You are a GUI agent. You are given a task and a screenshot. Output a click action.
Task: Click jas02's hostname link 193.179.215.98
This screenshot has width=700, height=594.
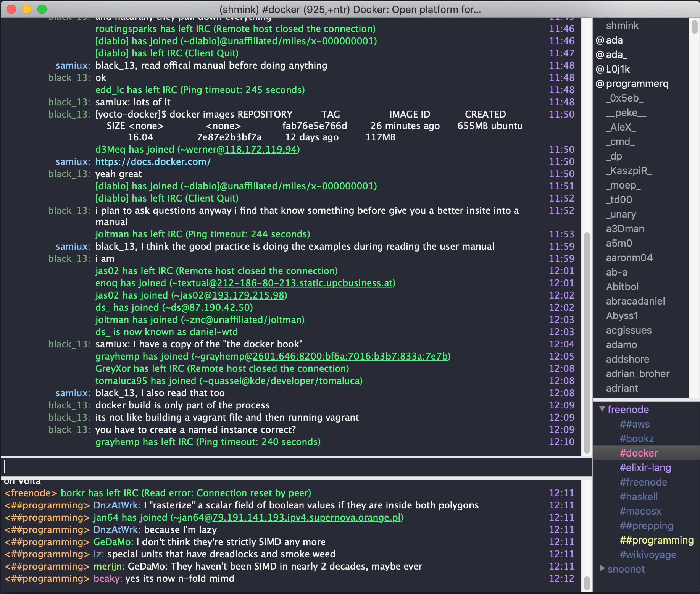[248, 295]
